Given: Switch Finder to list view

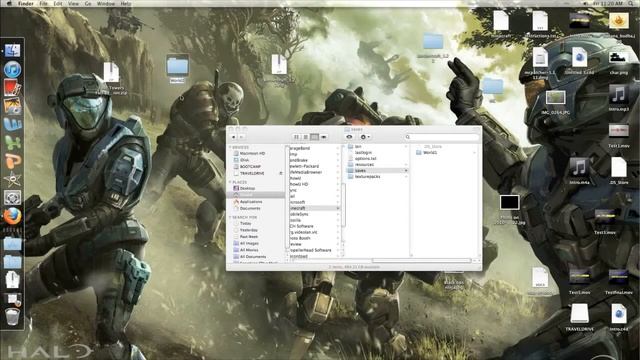Looking at the screenshot, I should pos(305,137).
